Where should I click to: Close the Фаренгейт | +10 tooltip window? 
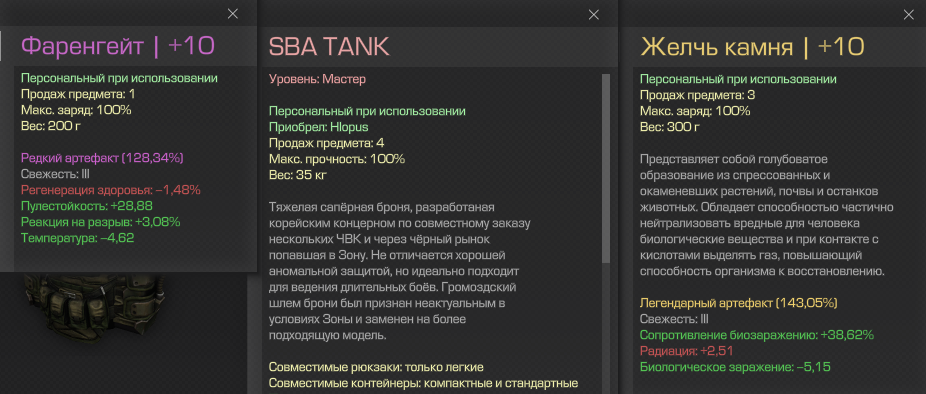coord(233,14)
